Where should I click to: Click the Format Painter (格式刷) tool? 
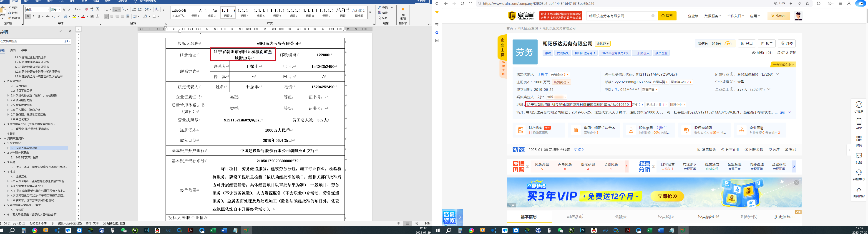pos(14,18)
